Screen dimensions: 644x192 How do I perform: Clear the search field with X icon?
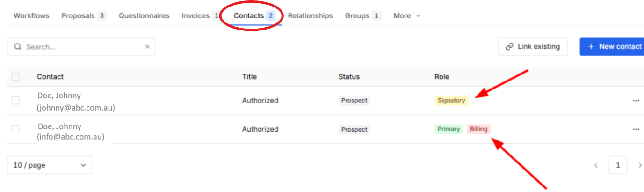point(147,47)
